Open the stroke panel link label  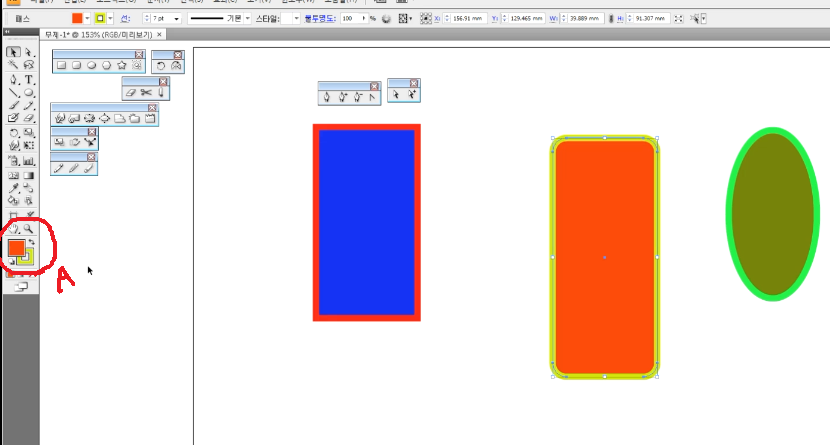[125, 19]
